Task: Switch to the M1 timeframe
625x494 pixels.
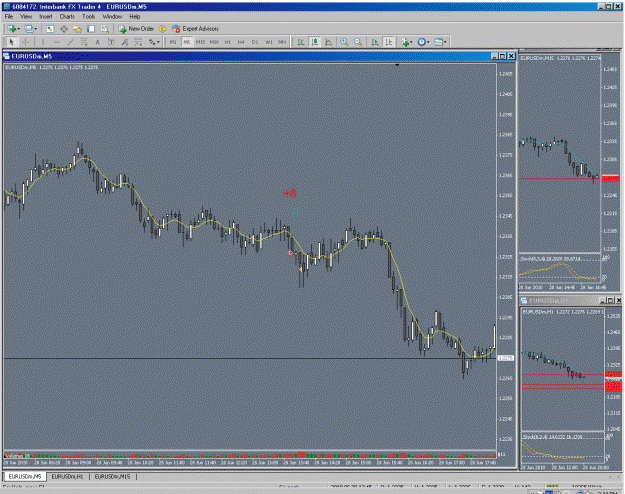Action: [173, 42]
